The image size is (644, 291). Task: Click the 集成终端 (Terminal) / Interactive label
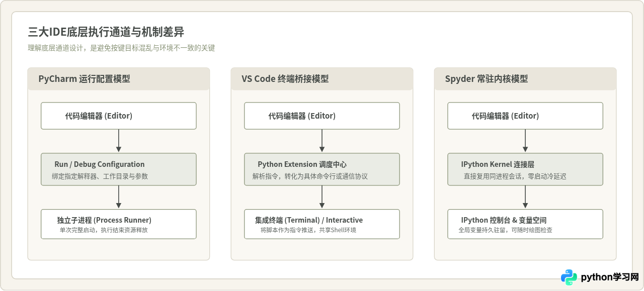tap(309, 220)
